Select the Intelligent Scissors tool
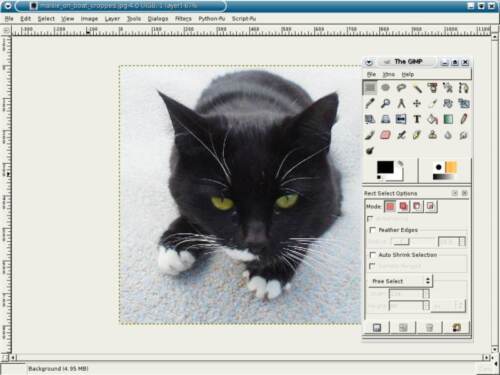This screenshot has height=375, width=500. (x=448, y=88)
